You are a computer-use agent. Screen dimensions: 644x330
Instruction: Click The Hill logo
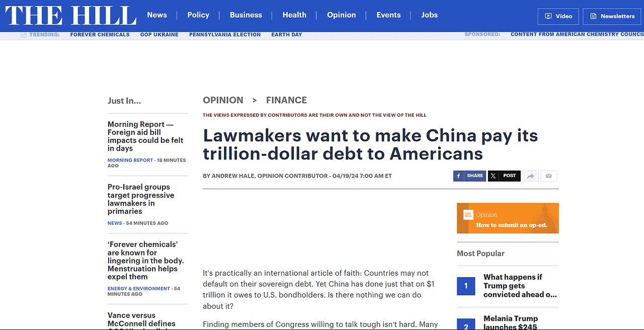tap(71, 16)
